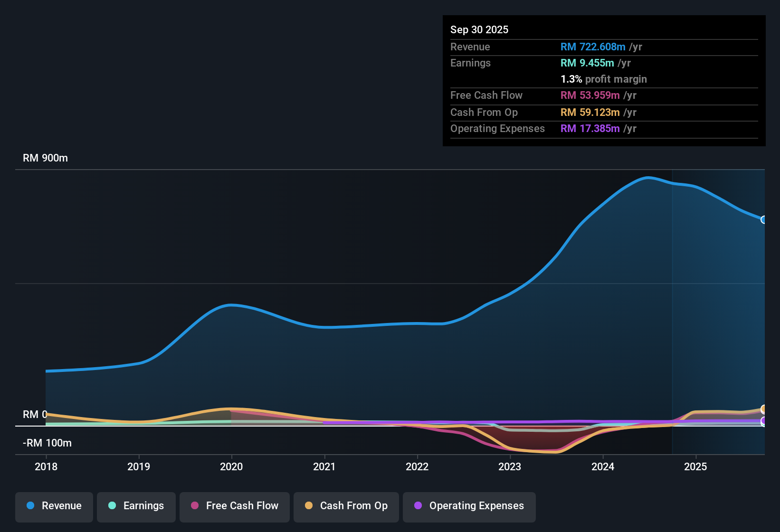Click the orange Cash From Op legend dot
The width and height of the screenshot is (780, 532).
pyautogui.click(x=309, y=506)
